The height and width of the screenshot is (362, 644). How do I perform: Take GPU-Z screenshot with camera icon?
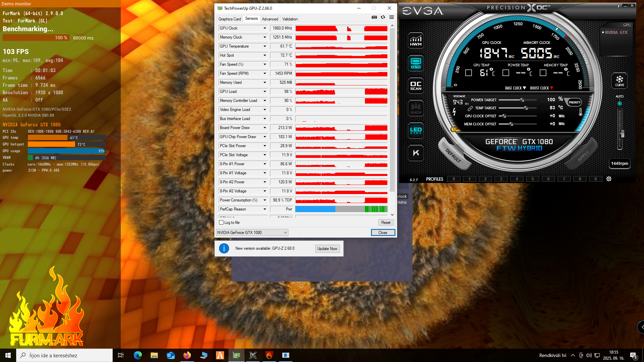pyautogui.click(x=374, y=17)
